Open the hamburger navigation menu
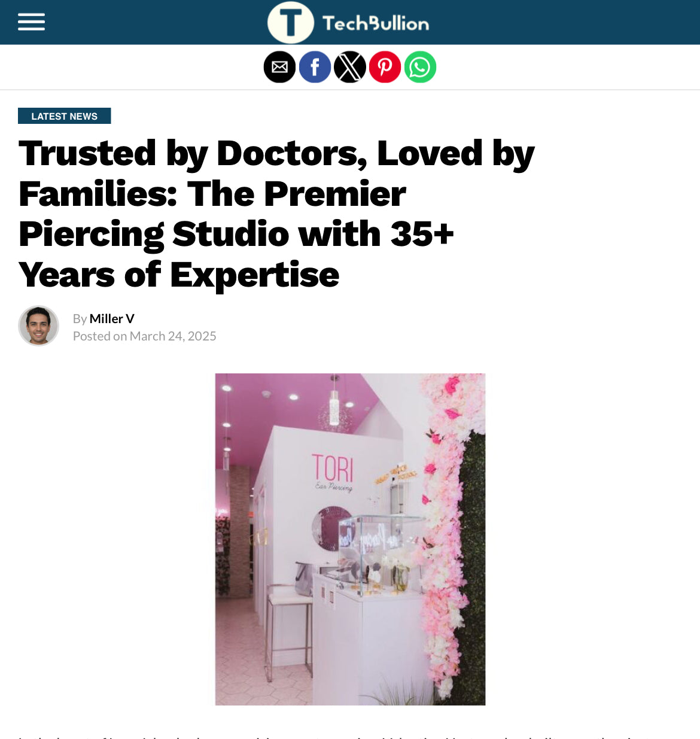The image size is (700, 739). [x=31, y=22]
